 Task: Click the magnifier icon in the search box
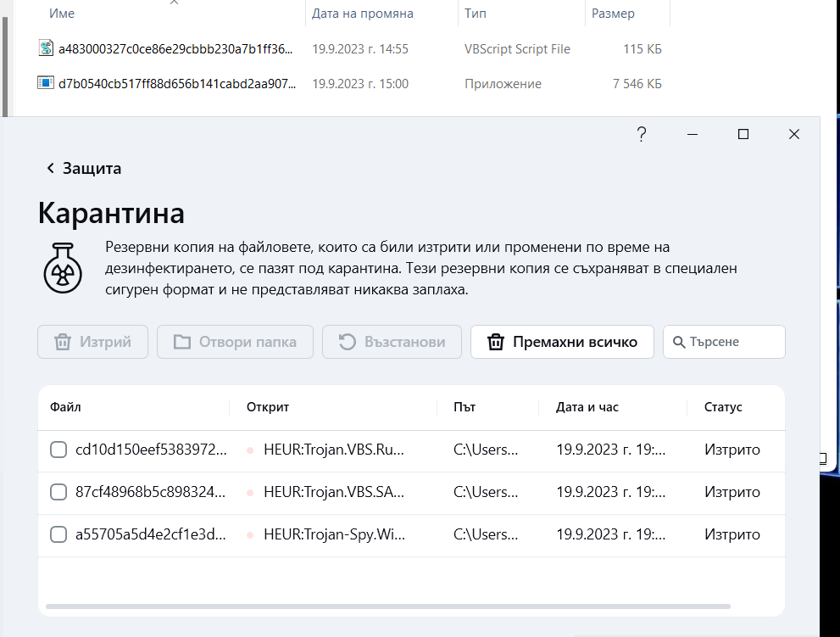tap(679, 342)
